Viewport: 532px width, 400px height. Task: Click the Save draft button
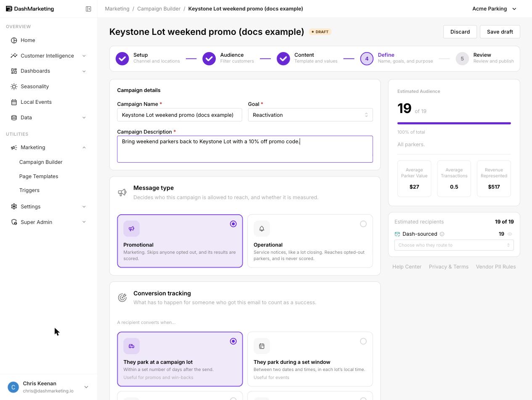[x=500, y=32]
